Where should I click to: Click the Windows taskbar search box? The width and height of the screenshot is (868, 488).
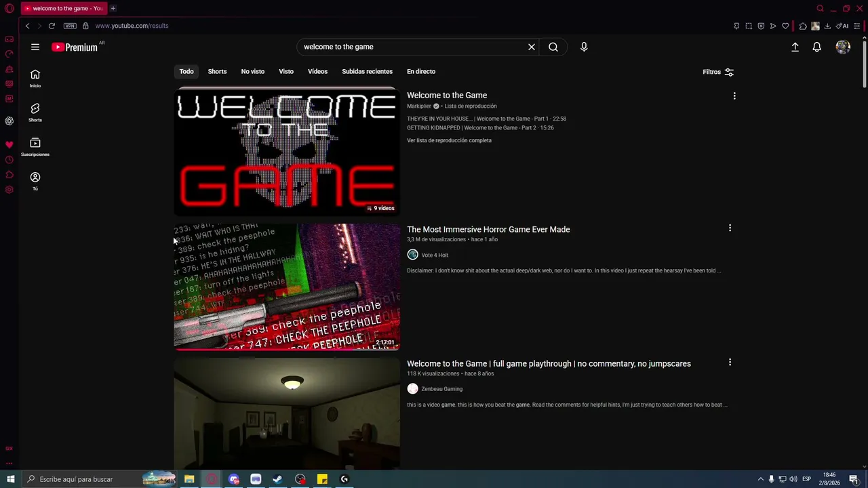(x=100, y=479)
